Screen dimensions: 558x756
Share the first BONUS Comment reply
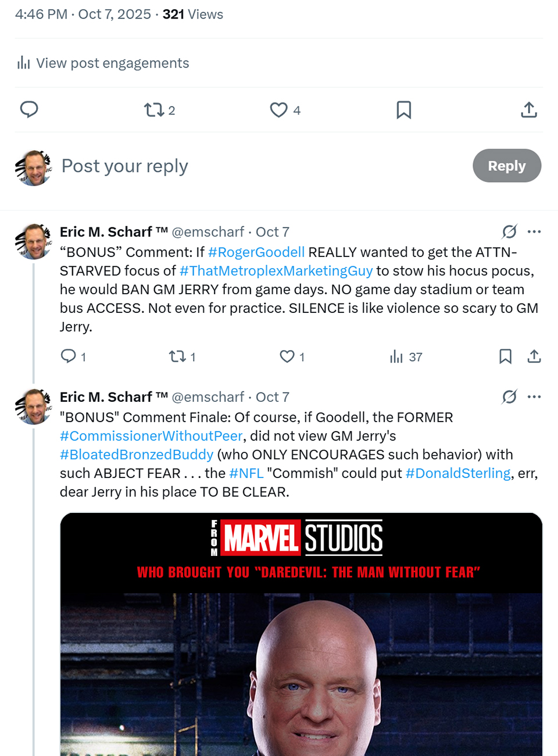[534, 356]
